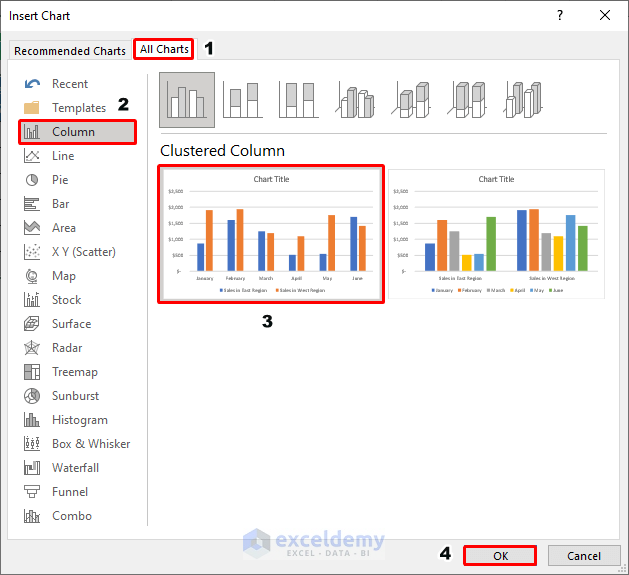Select the 3-D Clustered Column icon

pos(355,100)
